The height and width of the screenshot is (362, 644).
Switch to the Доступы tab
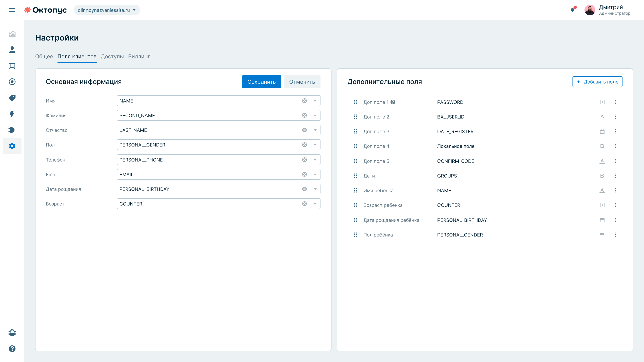(112, 56)
